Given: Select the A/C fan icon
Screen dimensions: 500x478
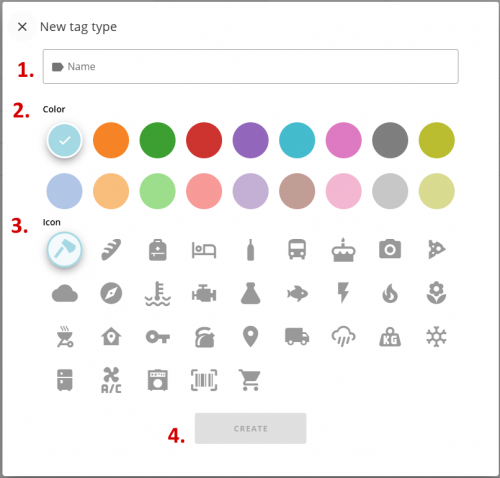Looking at the screenshot, I should 111,380.
